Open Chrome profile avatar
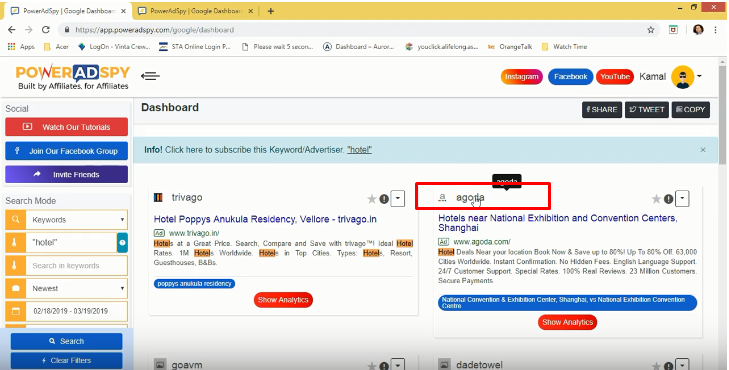Image resolution: width=729 pixels, height=370 pixels. pos(698,30)
